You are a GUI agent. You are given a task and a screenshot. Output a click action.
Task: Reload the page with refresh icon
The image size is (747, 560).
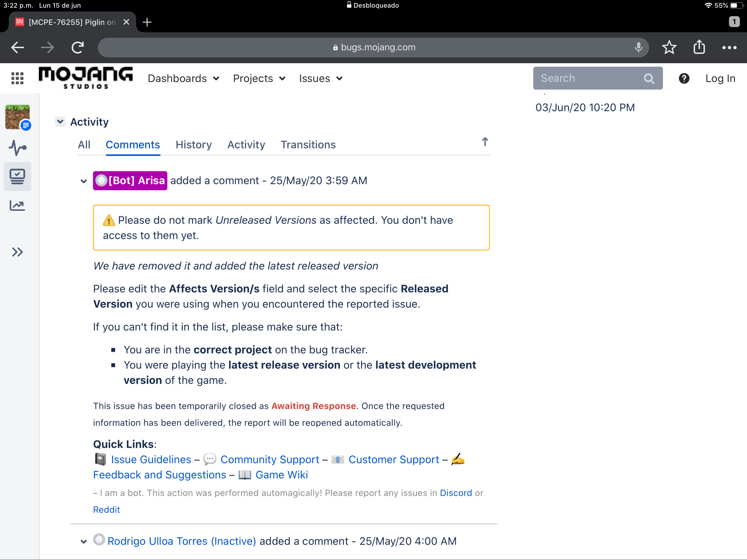77,47
